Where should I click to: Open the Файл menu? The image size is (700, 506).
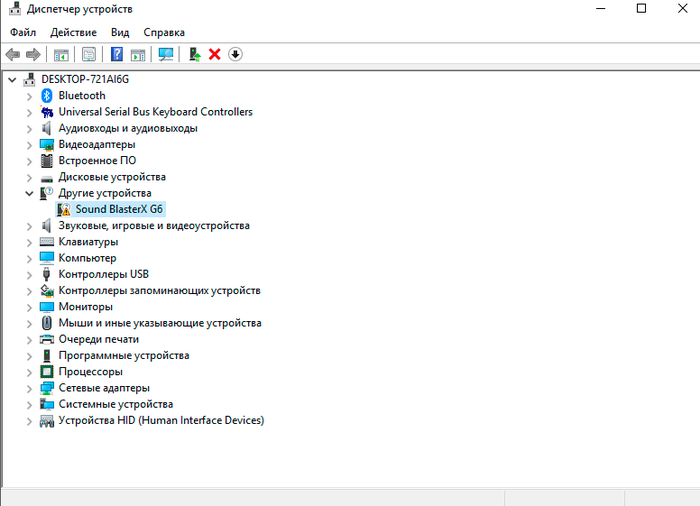[x=23, y=32]
